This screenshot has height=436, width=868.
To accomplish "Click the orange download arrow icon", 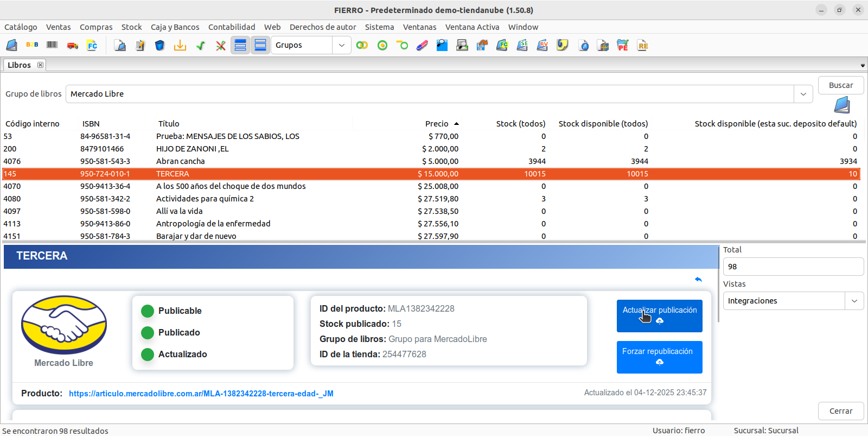I will [x=180, y=46].
